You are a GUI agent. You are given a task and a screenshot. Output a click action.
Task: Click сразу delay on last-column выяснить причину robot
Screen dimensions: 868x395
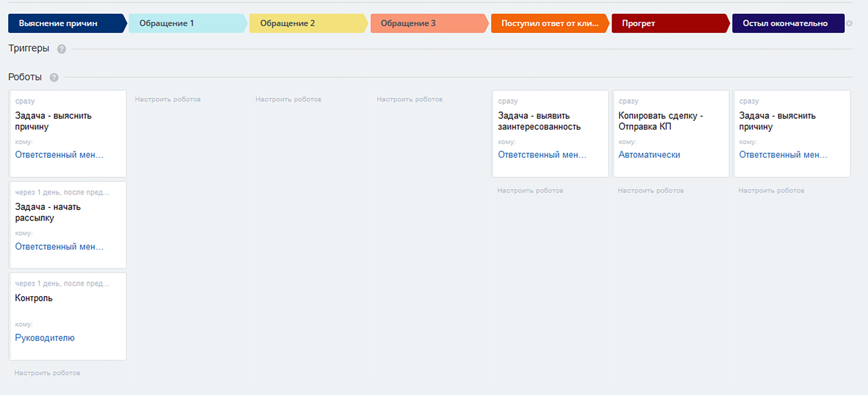[749, 101]
